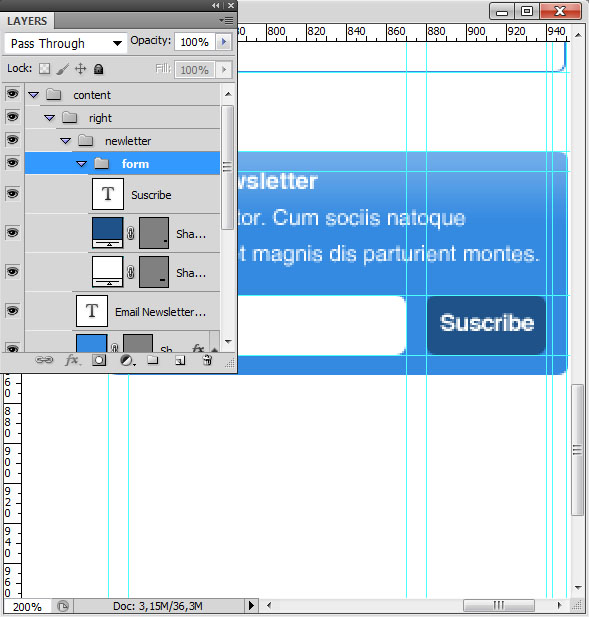Enable lock position move icon
Image resolution: width=589 pixels, height=617 pixels.
point(80,69)
